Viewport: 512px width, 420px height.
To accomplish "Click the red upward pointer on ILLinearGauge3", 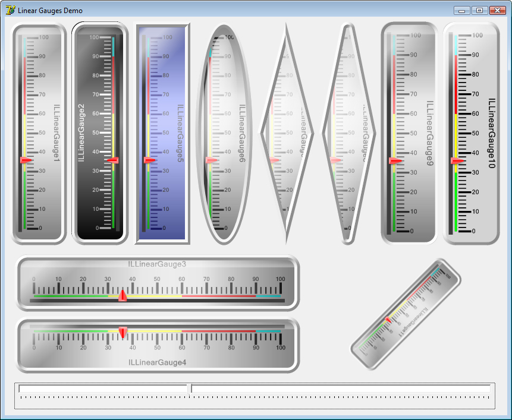I will (x=122, y=295).
